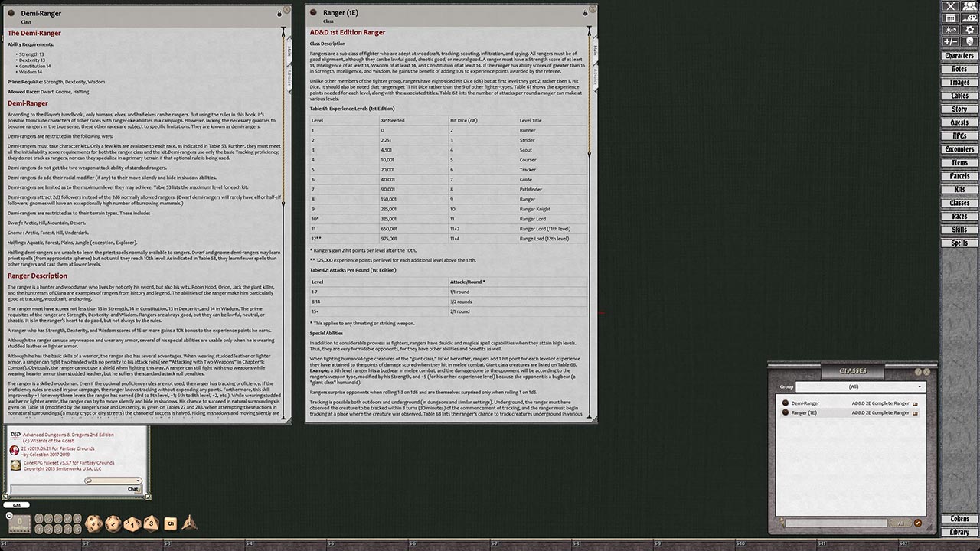Toggle edit mode with pencil icon in Classes window

[918, 523]
